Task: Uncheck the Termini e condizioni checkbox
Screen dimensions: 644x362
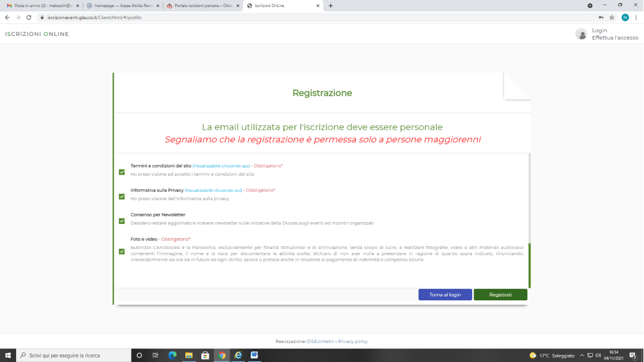Action: click(x=122, y=172)
